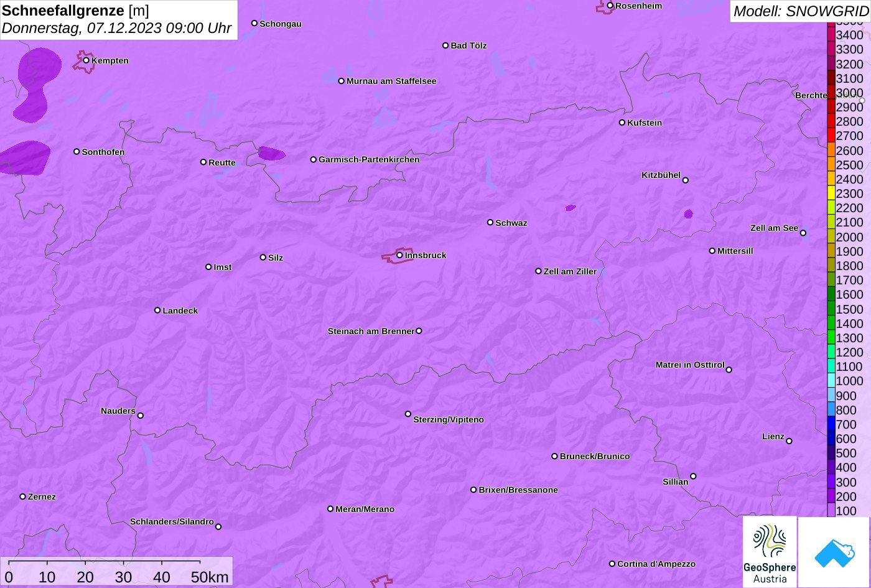Pick the red 2700 legend swatch
Viewport: 871px width, 588px height.
tap(831, 135)
